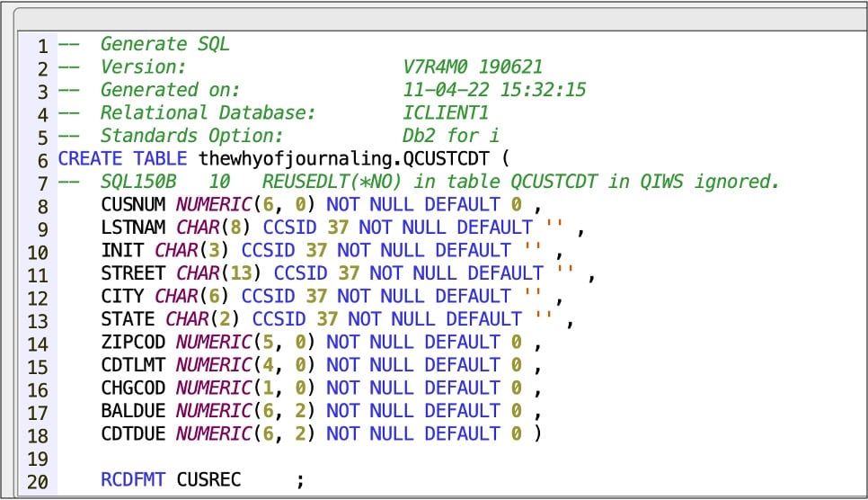The image size is (868, 500).
Task: Click the STATE column name
Action: click(x=128, y=319)
